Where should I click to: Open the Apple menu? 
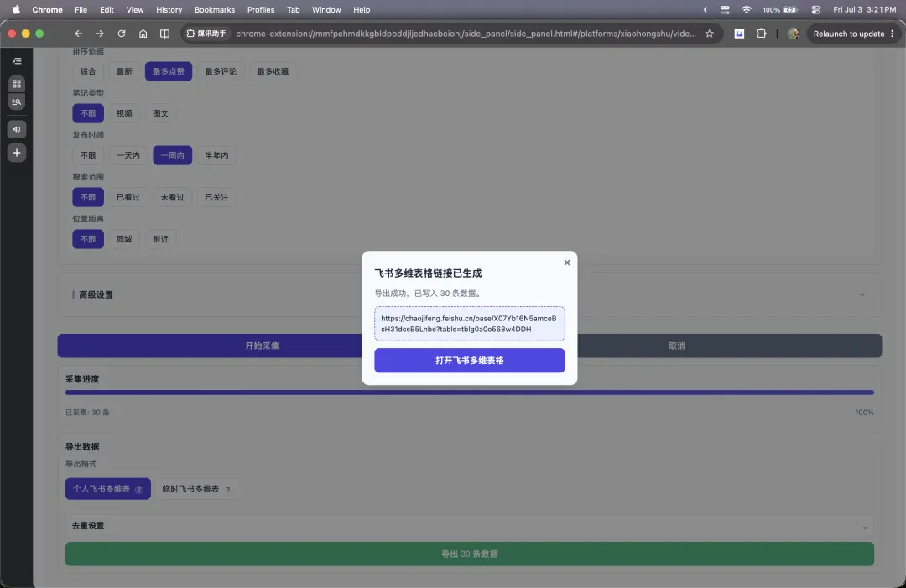click(16, 10)
